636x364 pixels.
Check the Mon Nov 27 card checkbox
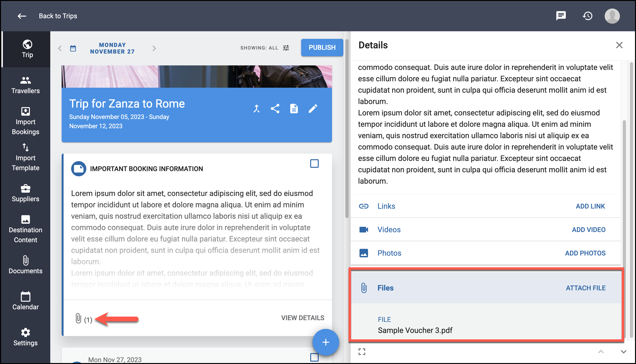point(314,357)
